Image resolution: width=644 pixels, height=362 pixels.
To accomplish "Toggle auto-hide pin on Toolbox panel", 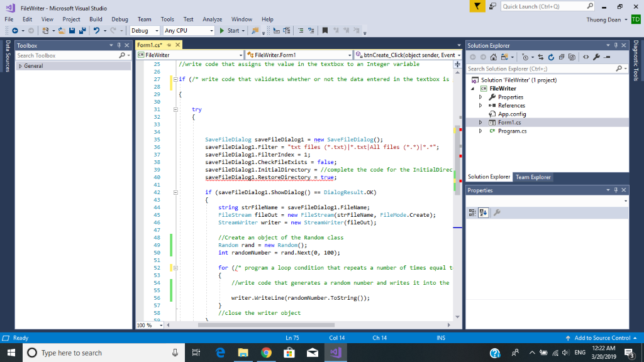I will (x=119, y=45).
